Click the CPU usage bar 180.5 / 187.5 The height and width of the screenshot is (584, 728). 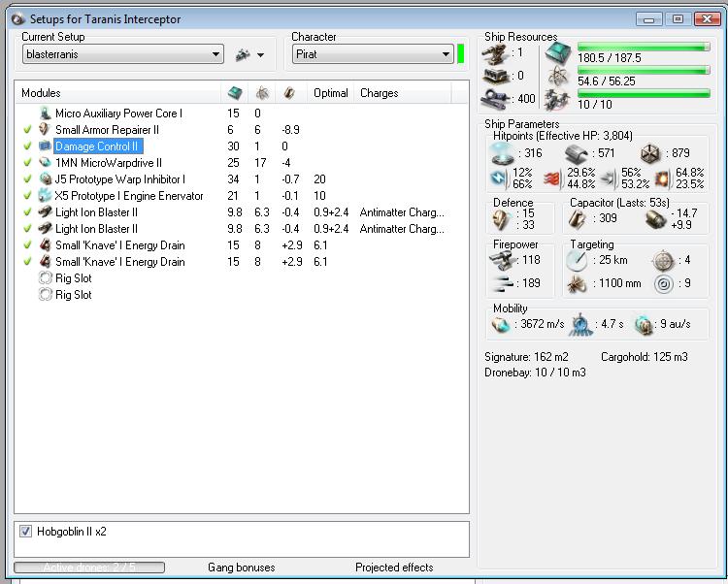point(644,47)
